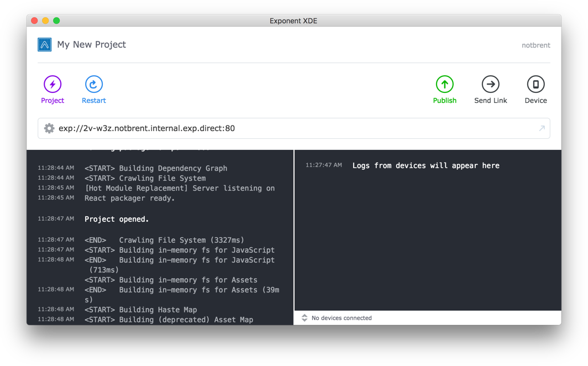
Task: Open the device selector arrows in the status bar
Action: pos(305,318)
